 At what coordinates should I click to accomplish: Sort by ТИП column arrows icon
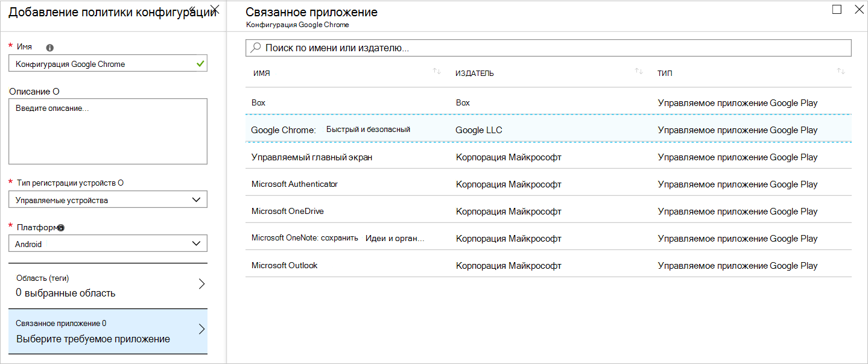[x=841, y=72]
